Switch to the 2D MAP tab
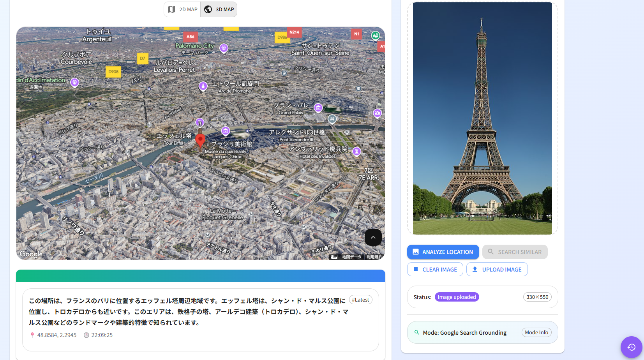Image resolution: width=644 pixels, height=360 pixels. [x=182, y=9]
